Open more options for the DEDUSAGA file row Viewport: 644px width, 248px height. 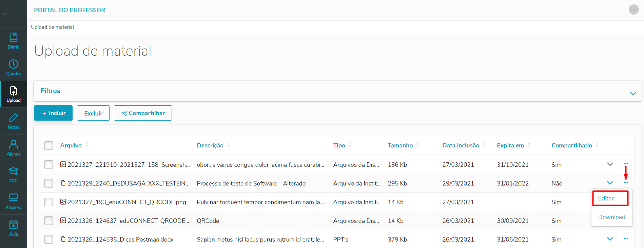click(626, 182)
